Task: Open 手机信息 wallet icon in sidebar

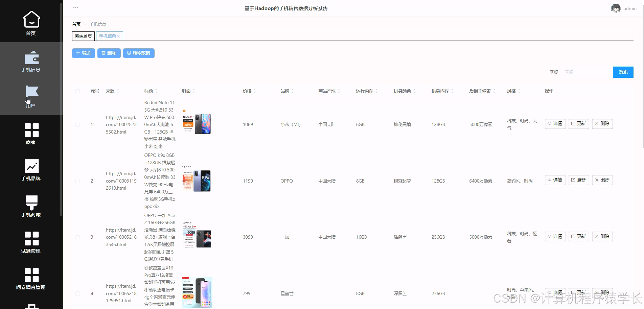Action: click(x=31, y=57)
